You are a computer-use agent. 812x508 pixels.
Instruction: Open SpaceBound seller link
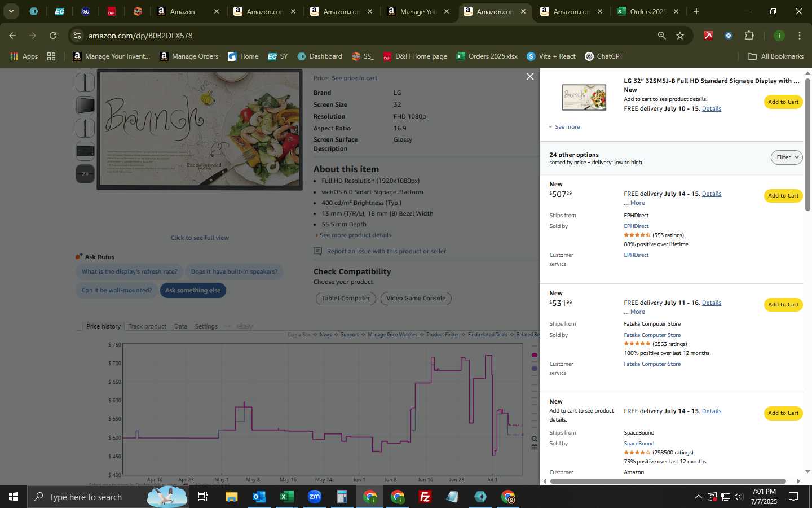click(x=639, y=444)
